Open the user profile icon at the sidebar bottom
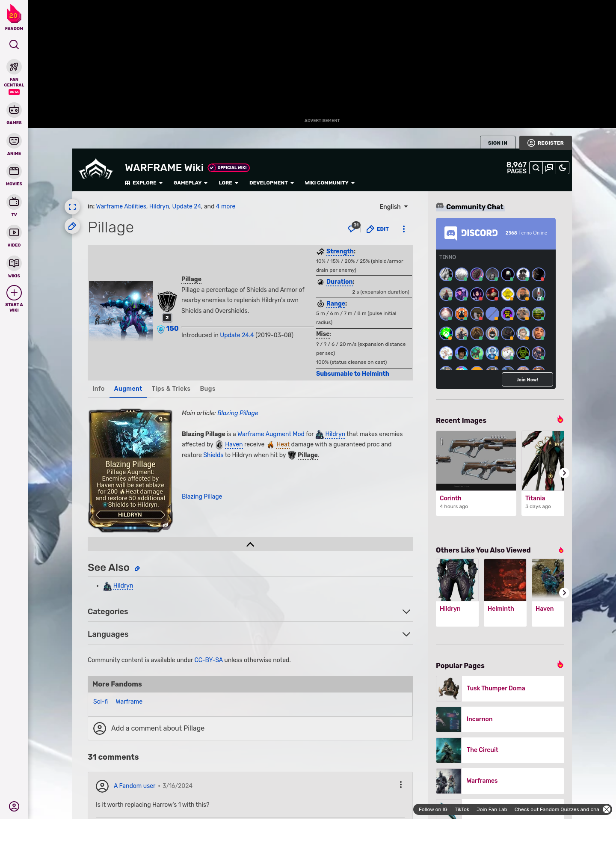Screen dimensions: 616x856 point(14,806)
